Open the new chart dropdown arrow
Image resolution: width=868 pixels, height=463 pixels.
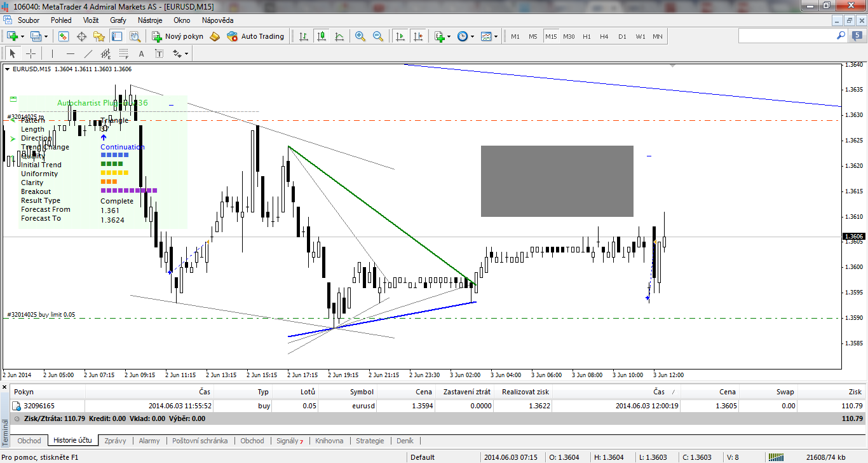click(x=23, y=36)
